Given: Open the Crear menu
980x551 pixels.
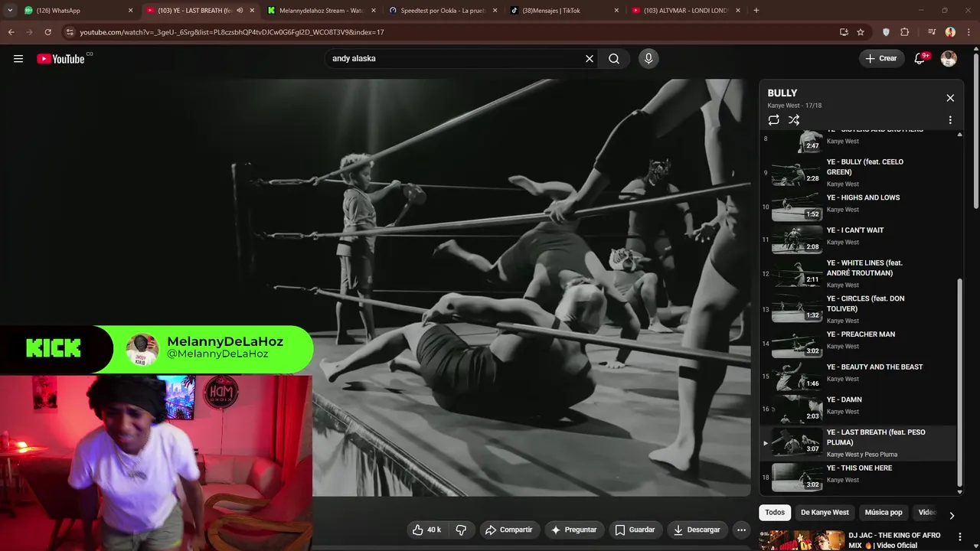Looking at the screenshot, I should [x=880, y=59].
